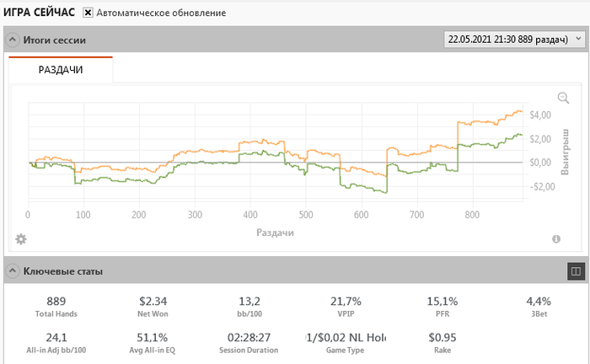590x364 pixels.
Task: Click the orange winnings line on chart
Action: [489, 122]
